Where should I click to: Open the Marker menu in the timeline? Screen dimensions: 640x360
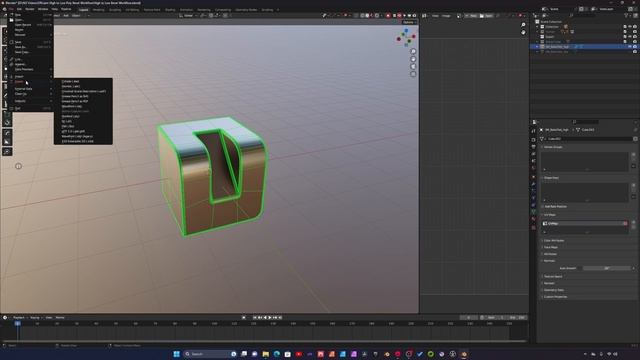pyautogui.click(x=60, y=318)
